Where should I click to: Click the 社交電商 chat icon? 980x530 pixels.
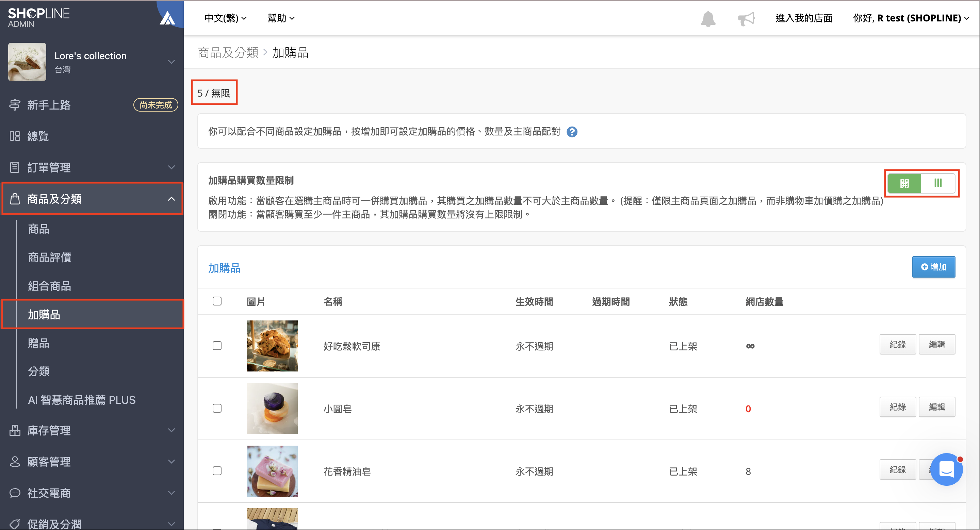pyautogui.click(x=15, y=493)
